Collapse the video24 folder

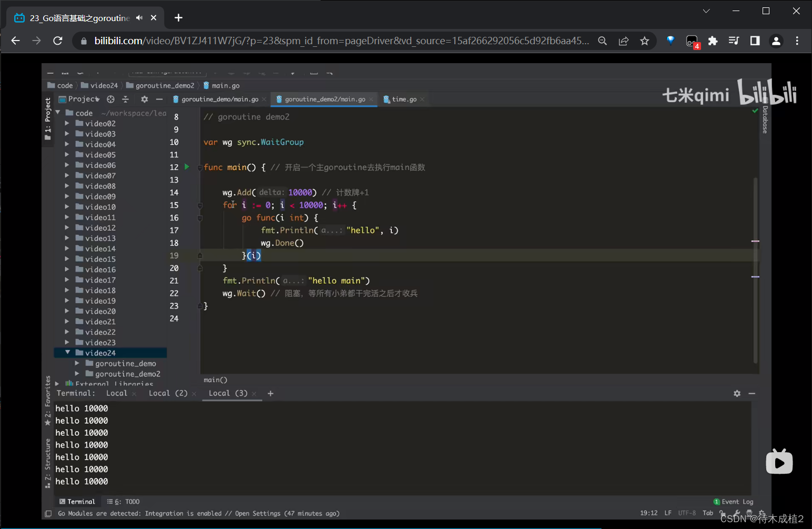tap(67, 352)
